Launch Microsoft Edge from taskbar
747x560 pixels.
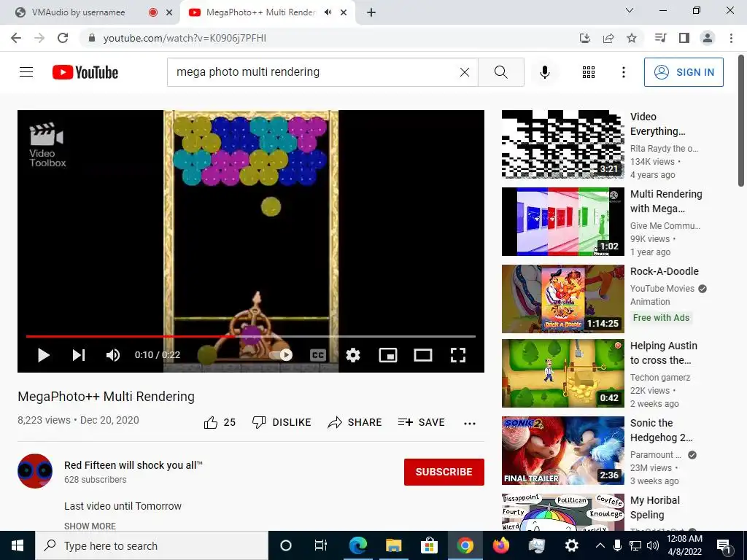357,545
